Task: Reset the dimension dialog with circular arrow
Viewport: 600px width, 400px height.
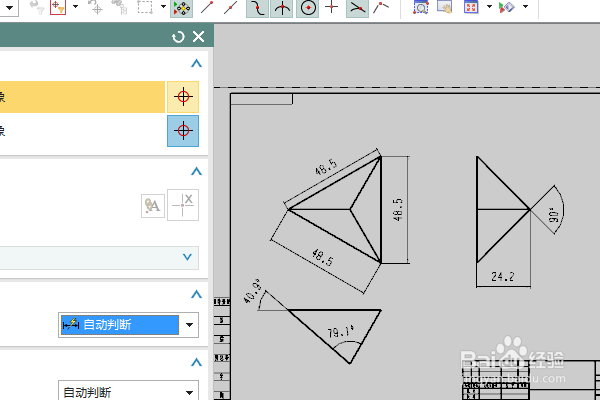Action: (178, 37)
